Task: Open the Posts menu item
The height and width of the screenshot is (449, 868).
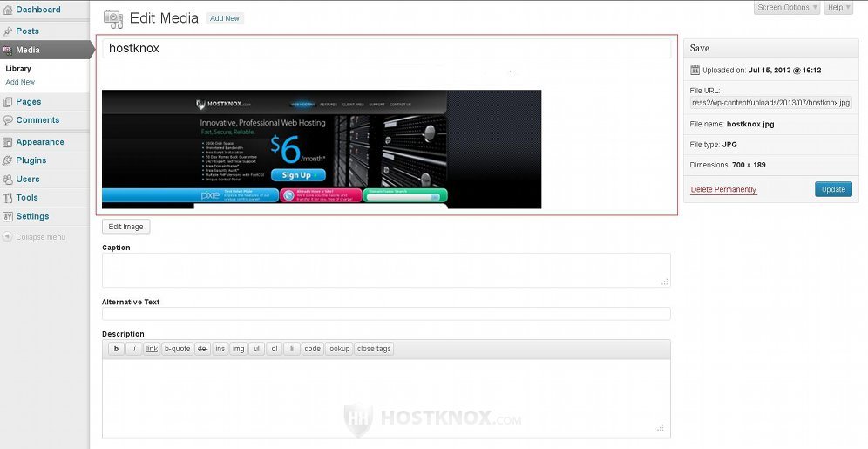Action: 28,31
